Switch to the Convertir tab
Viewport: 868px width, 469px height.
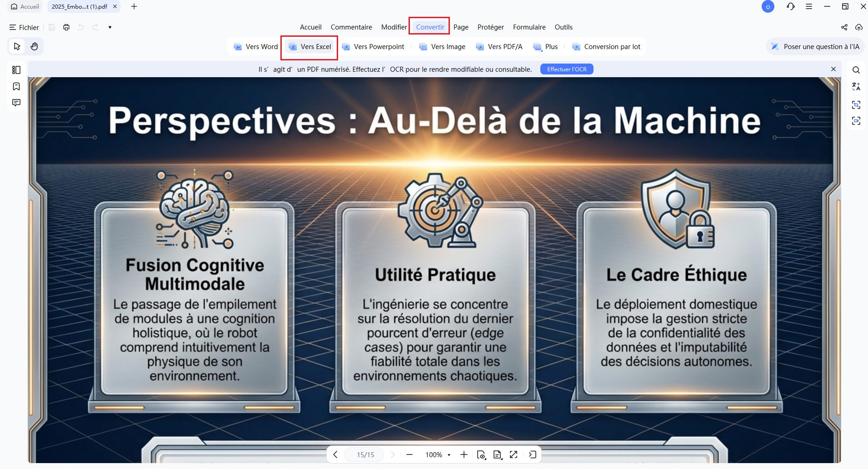point(430,27)
